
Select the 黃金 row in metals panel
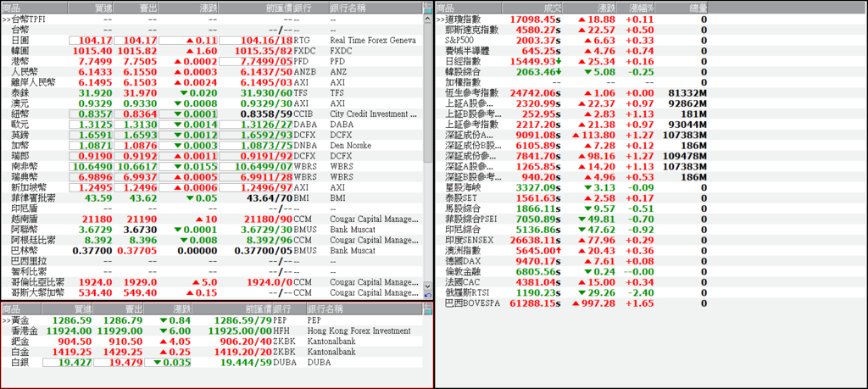(211, 320)
